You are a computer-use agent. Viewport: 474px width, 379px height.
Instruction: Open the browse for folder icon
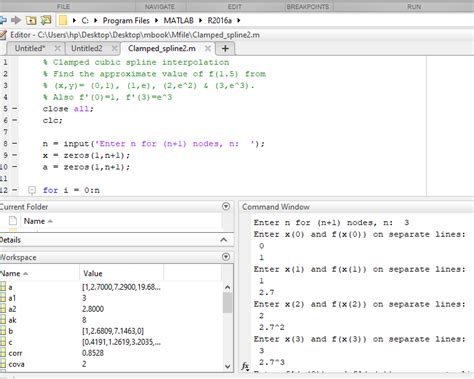point(46,20)
